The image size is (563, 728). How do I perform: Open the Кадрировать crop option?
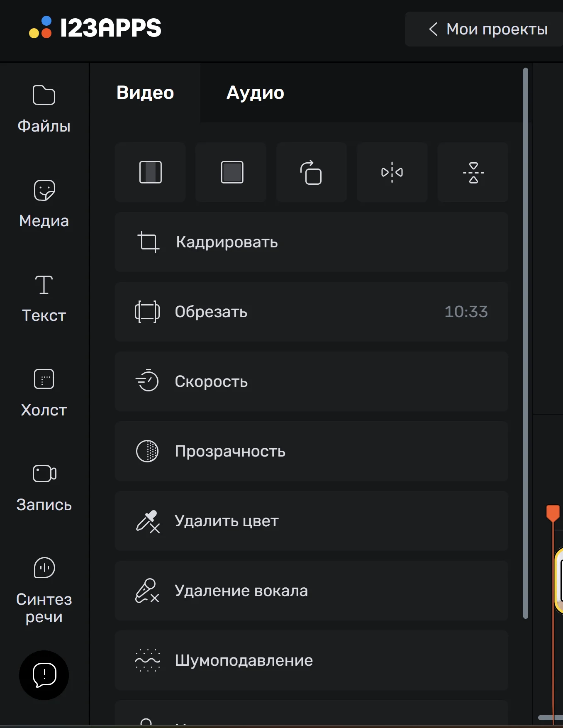tap(311, 242)
